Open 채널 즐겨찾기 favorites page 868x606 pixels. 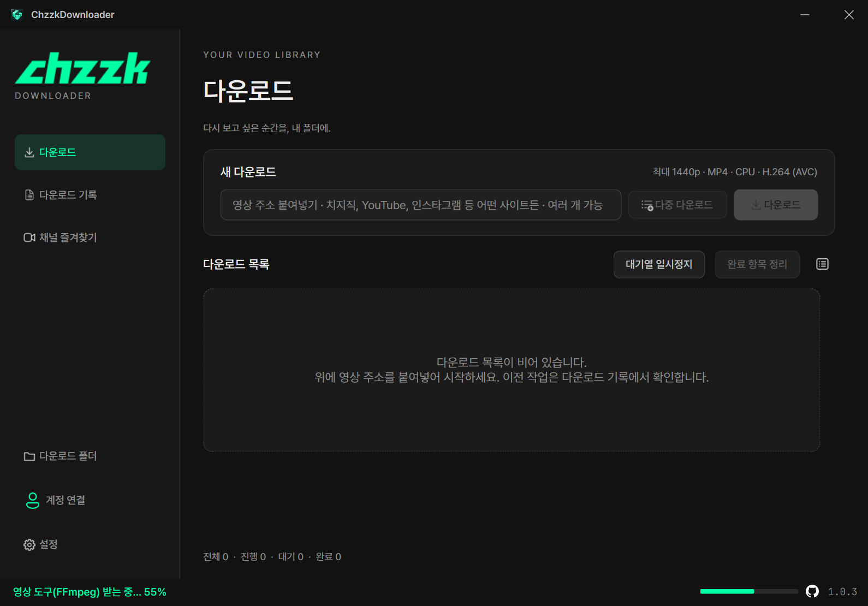(x=90, y=237)
